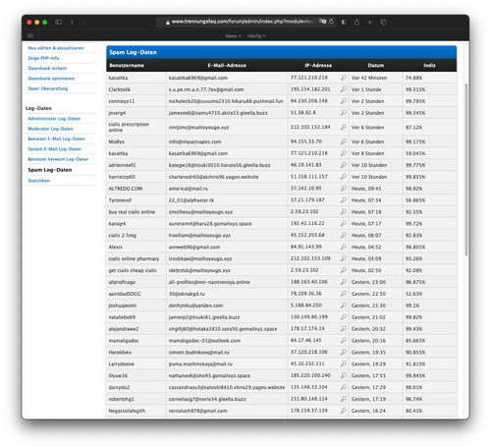Viewport: 491px width, 448px height.
Task: Click the IP lookup icon beside 195.154.182.201
Action: coord(344,89)
